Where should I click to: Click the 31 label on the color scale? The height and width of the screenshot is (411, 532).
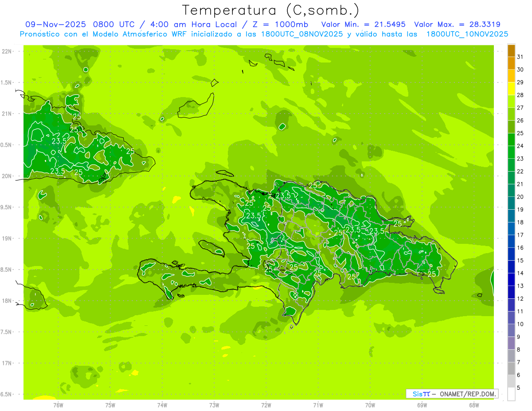[x=520, y=57]
